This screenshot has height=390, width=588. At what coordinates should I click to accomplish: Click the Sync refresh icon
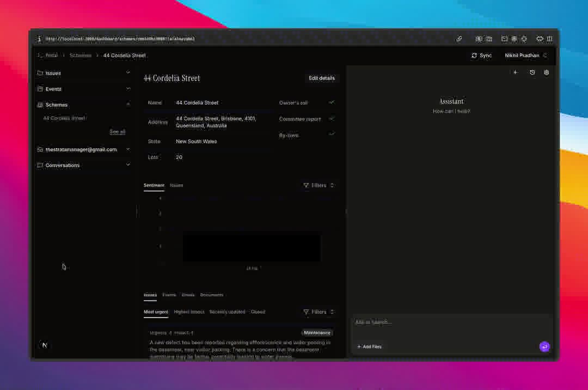474,56
